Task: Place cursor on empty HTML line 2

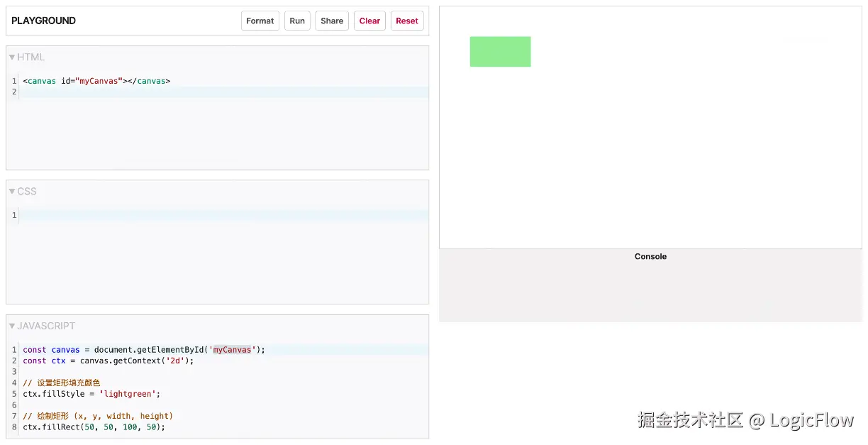Action: point(224,92)
